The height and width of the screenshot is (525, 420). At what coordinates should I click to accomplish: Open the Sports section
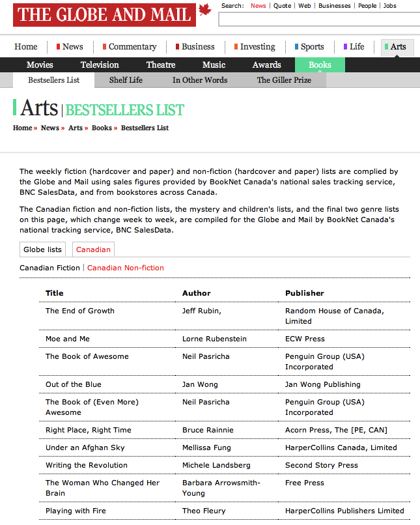pyautogui.click(x=309, y=46)
